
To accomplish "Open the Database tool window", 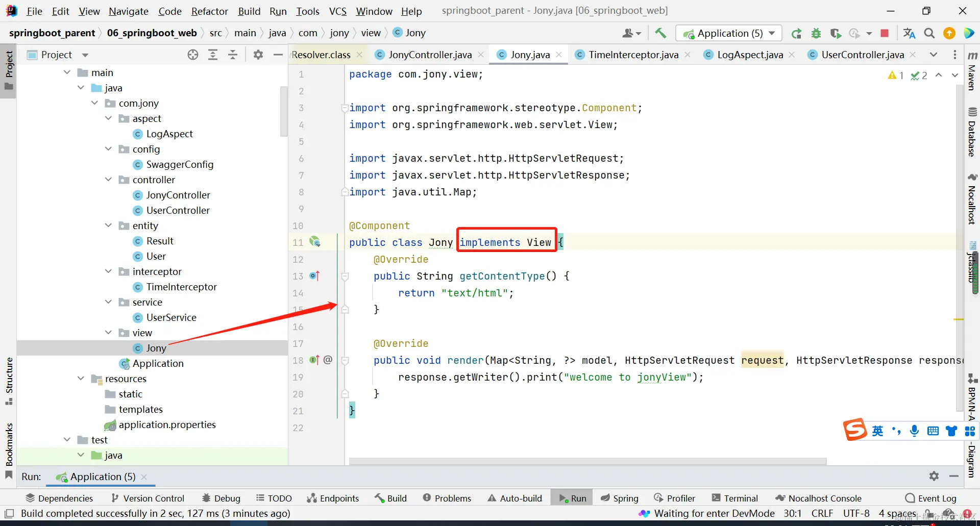I will [x=972, y=132].
